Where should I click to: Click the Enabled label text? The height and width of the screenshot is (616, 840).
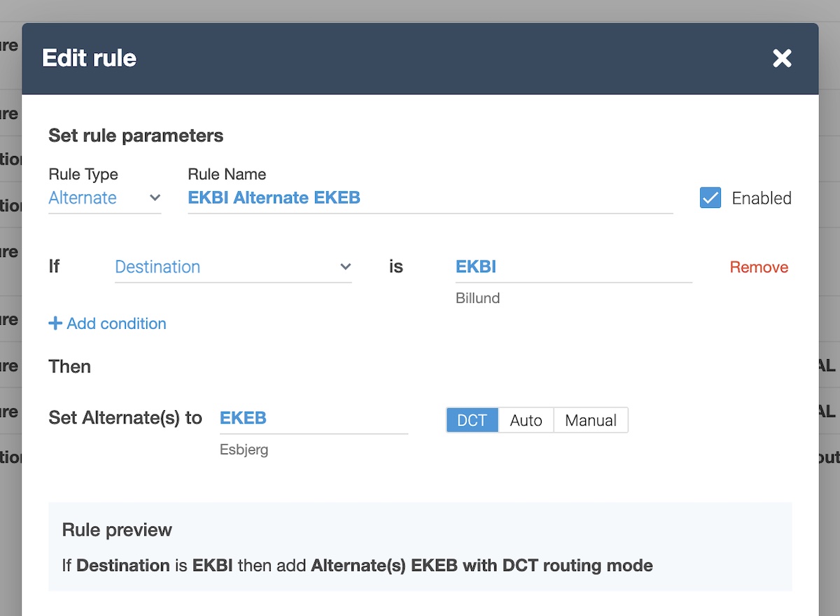coord(762,198)
